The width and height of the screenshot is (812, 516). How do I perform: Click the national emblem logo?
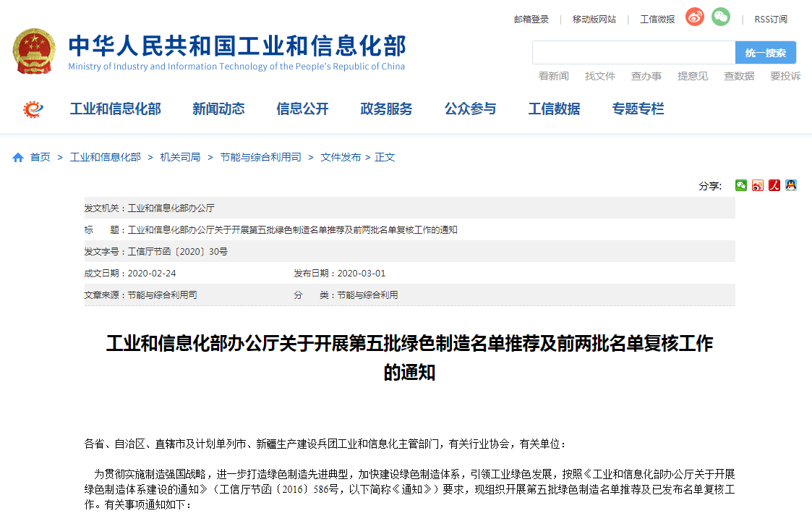pos(33,51)
